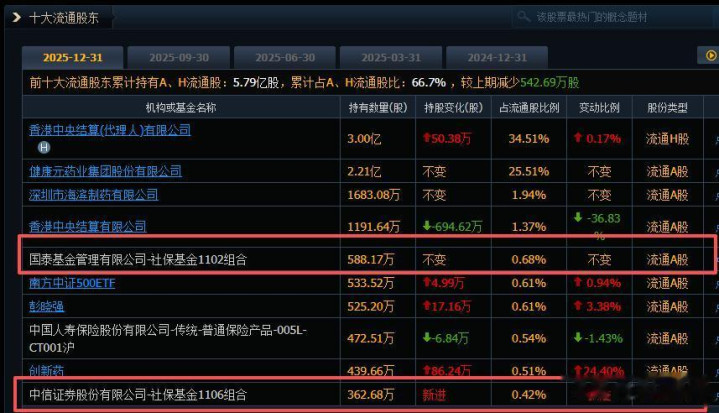This screenshot has height=413, width=719.
Task: Open 深圳市海滨制药有限公司 link
Action: (x=94, y=195)
